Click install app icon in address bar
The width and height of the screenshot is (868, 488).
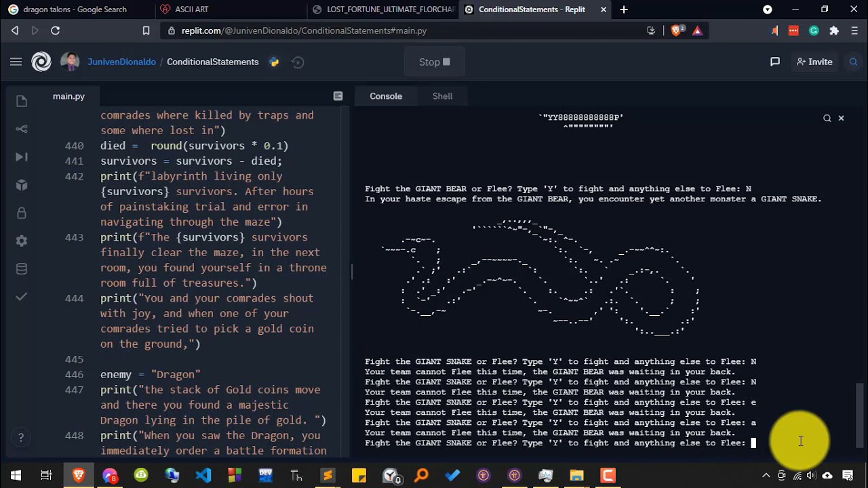click(x=651, y=30)
